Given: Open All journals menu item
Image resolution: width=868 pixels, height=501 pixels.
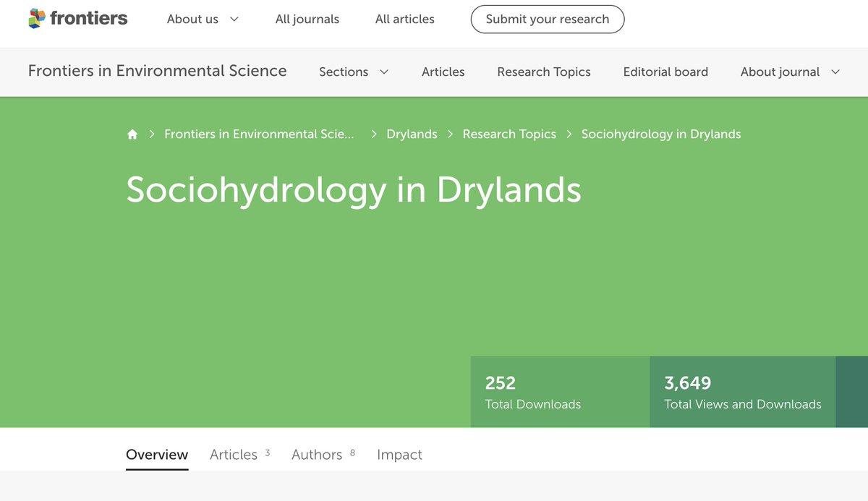Looking at the screenshot, I should [x=307, y=20].
